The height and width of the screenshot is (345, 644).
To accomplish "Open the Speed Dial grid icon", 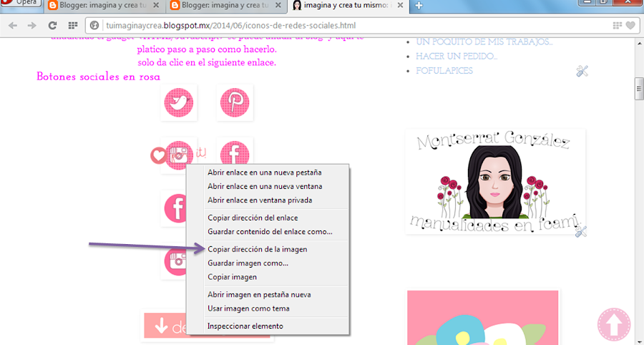I will [73, 26].
